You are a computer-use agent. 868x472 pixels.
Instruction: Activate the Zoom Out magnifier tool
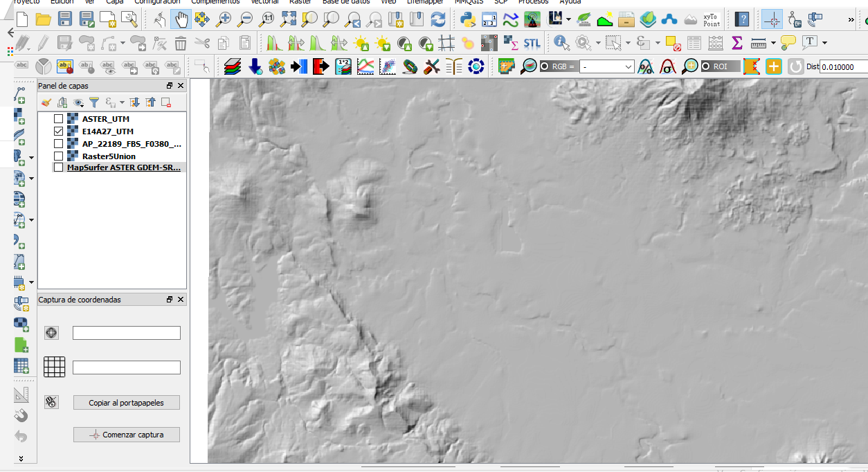(245, 19)
